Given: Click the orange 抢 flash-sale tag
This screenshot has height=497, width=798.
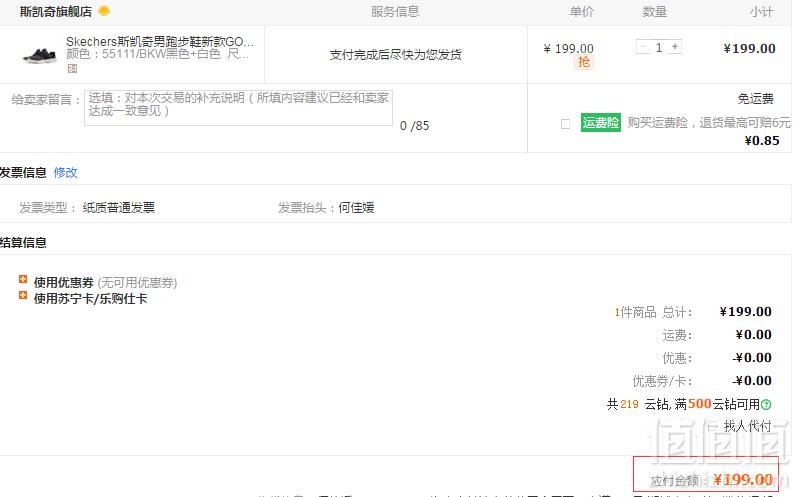Looking at the screenshot, I should (584, 62).
